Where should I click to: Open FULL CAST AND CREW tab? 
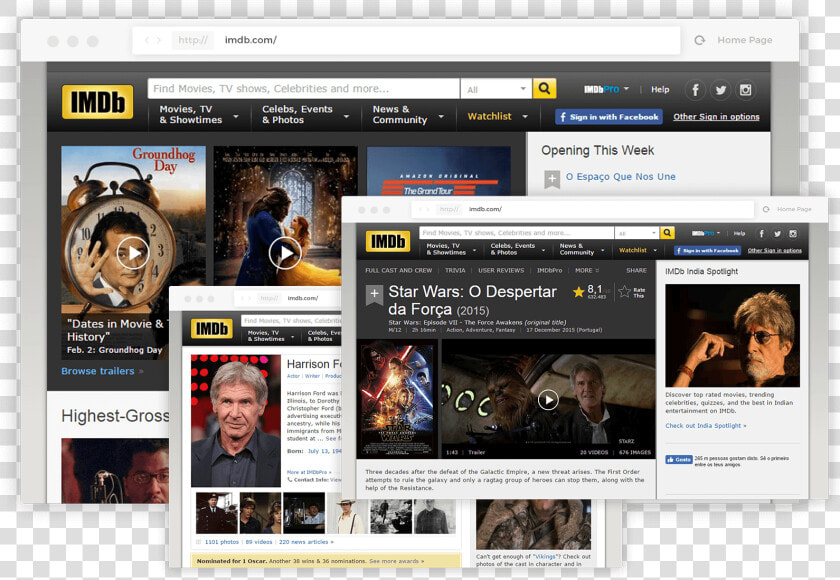399,270
